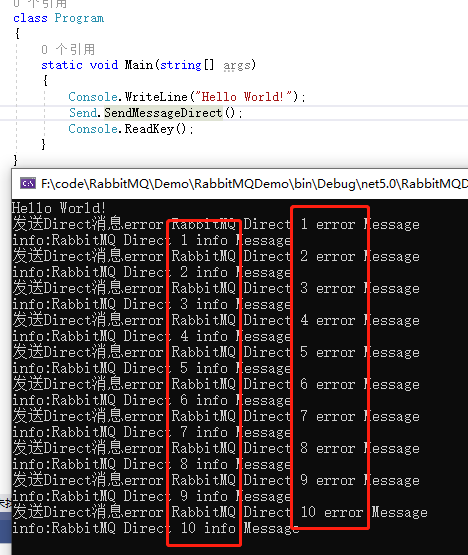The image size is (468, 555).
Task: Click the 'WriteLine' method call
Action: pyautogui.click(x=156, y=97)
